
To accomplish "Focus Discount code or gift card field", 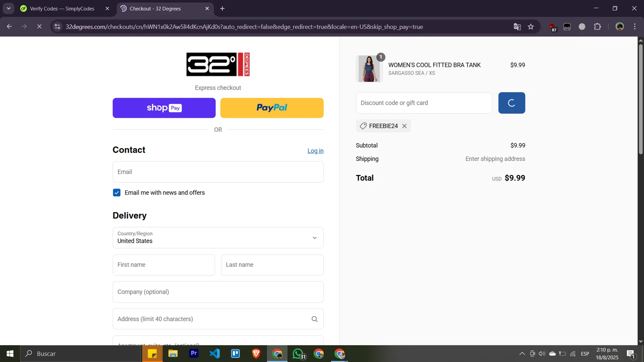I will tap(424, 103).
